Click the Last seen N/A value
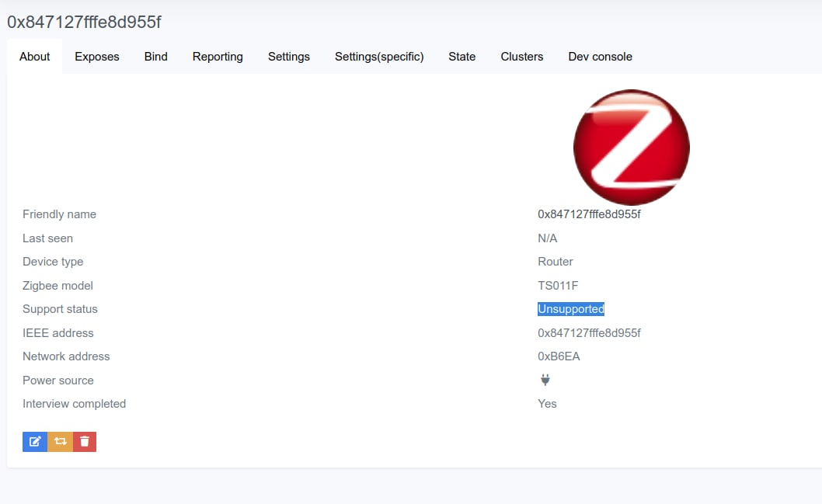Screen dimensions: 822x504 click(547, 238)
